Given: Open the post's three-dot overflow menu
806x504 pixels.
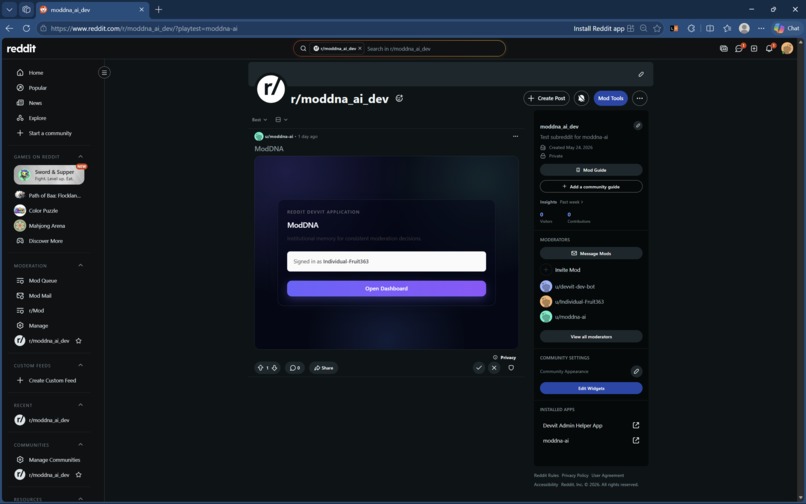Looking at the screenshot, I should (515, 136).
